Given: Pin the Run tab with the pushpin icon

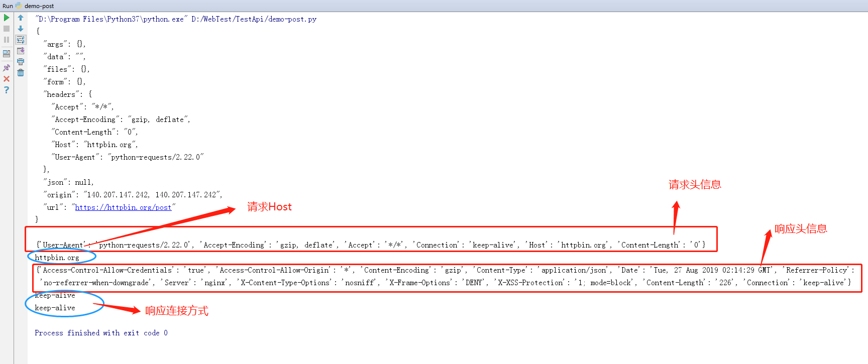Looking at the screenshot, I should tap(7, 68).
